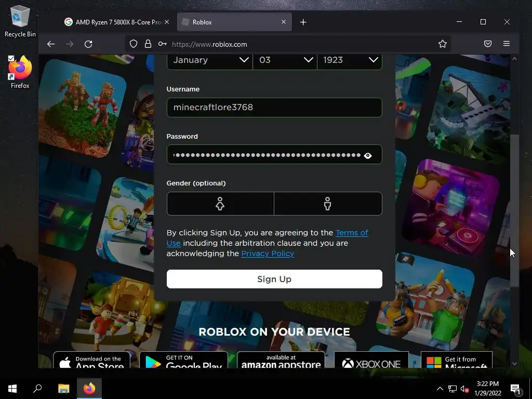The width and height of the screenshot is (532, 399).
Task: Select the Firefox desktop shortcut
Action: point(20,72)
